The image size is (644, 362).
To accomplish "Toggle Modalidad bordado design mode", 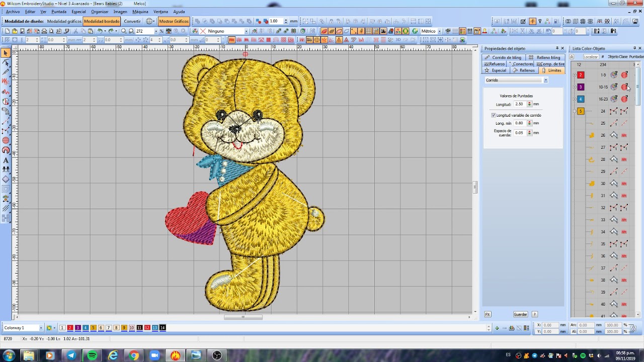I will tap(102, 21).
